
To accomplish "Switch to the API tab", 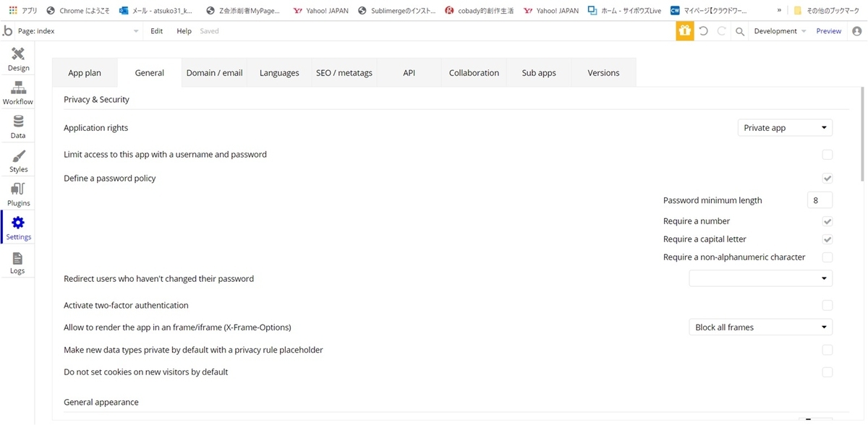I will coord(409,73).
